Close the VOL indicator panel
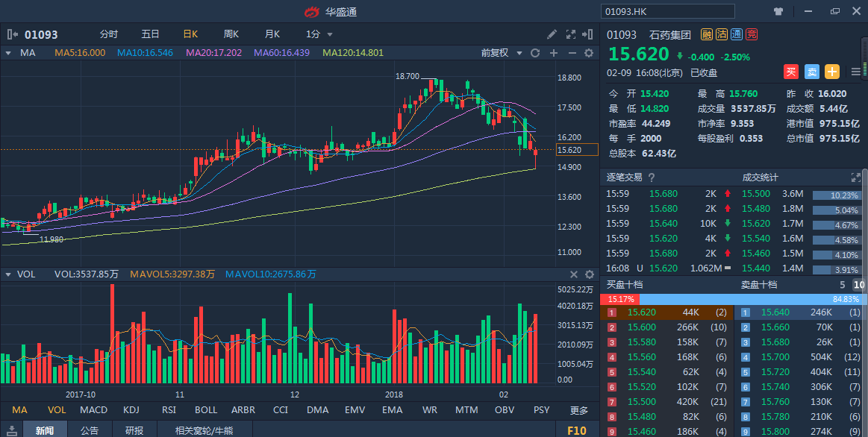 [x=574, y=274]
